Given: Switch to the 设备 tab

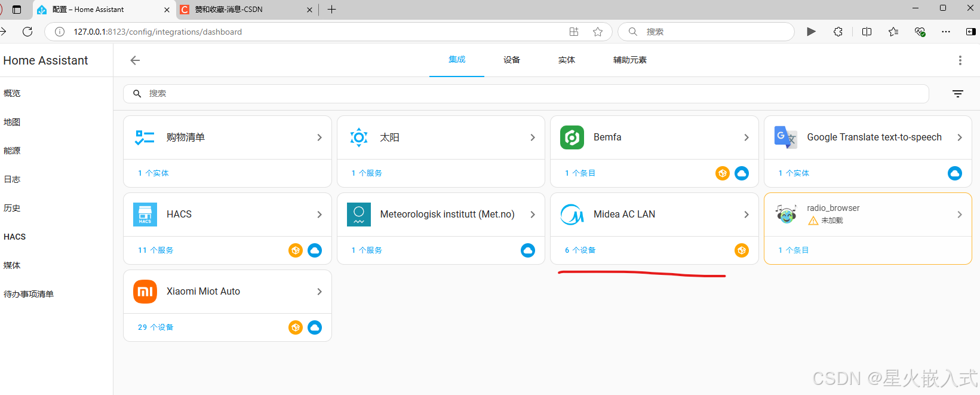Looking at the screenshot, I should pyautogui.click(x=512, y=60).
